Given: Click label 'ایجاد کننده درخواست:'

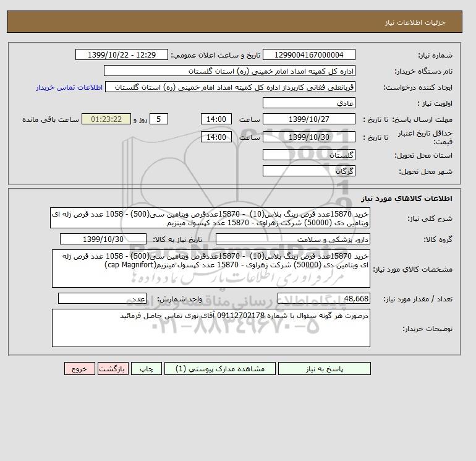Looking at the screenshot, I should coord(418,87).
